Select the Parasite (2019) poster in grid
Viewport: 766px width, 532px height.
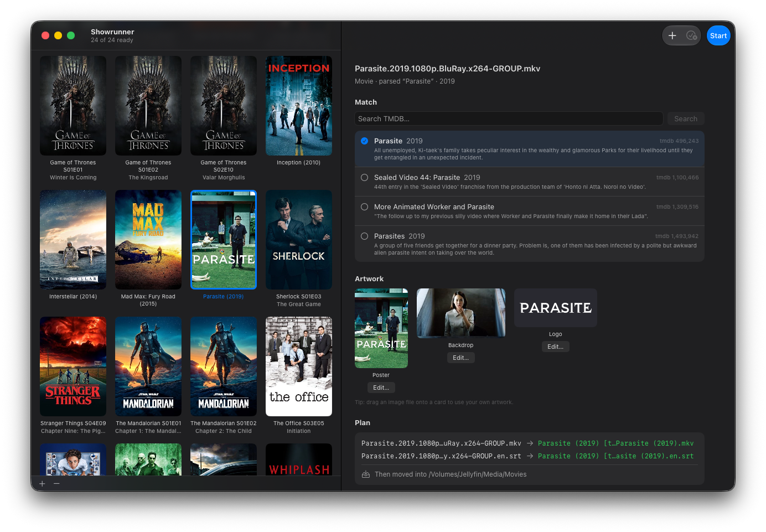[x=224, y=240]
